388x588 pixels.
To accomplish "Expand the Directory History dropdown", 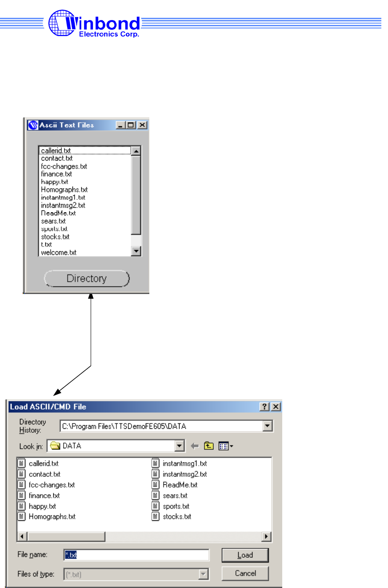I will (268, 427).
